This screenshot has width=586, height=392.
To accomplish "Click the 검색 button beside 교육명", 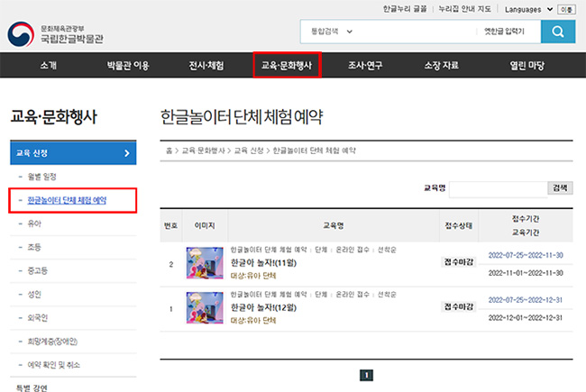I will click(x=560, y=188).
